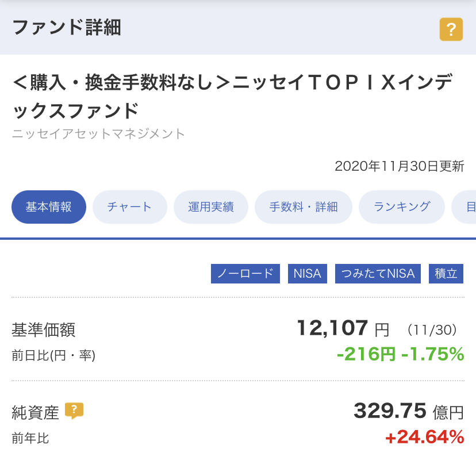The width and height of the screenshot is (476, 460).
Task: Go to the 手数料・詳細 tab
Action: [304, 207]
